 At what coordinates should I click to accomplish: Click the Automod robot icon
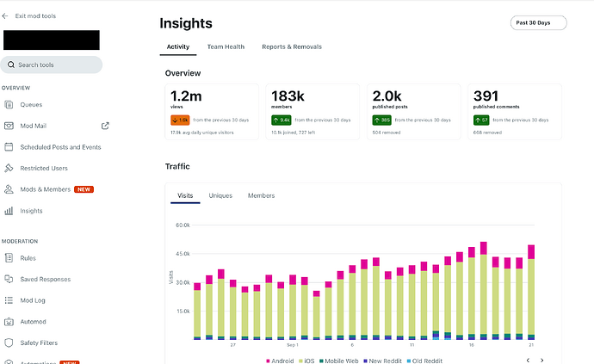(x=9, y=322)
